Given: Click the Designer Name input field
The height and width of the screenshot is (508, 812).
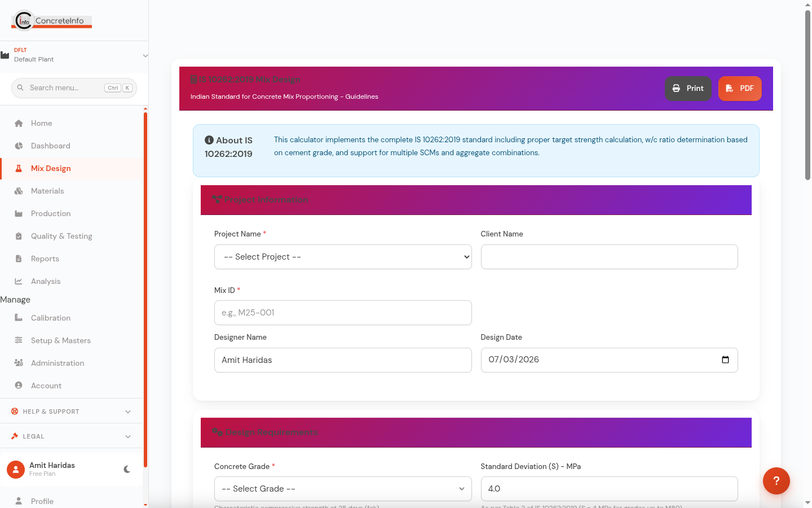Looking at the screenshot, I should click(343, 360).
